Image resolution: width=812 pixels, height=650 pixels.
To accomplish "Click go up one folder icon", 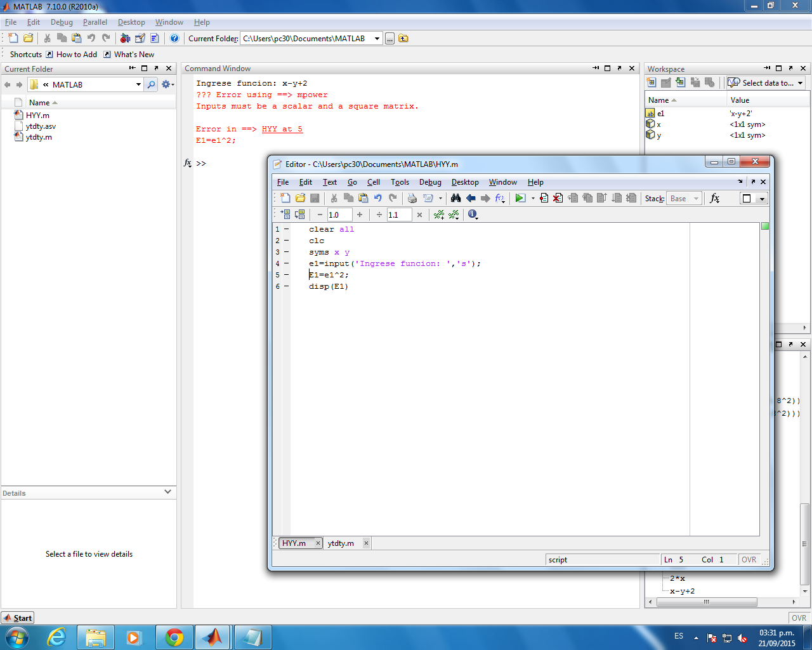I will (403, 39).
